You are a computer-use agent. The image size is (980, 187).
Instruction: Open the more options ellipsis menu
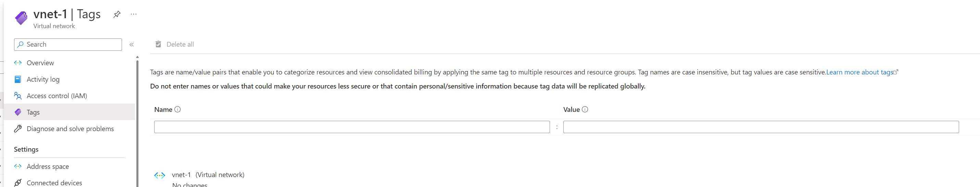[x=134, y=14]
